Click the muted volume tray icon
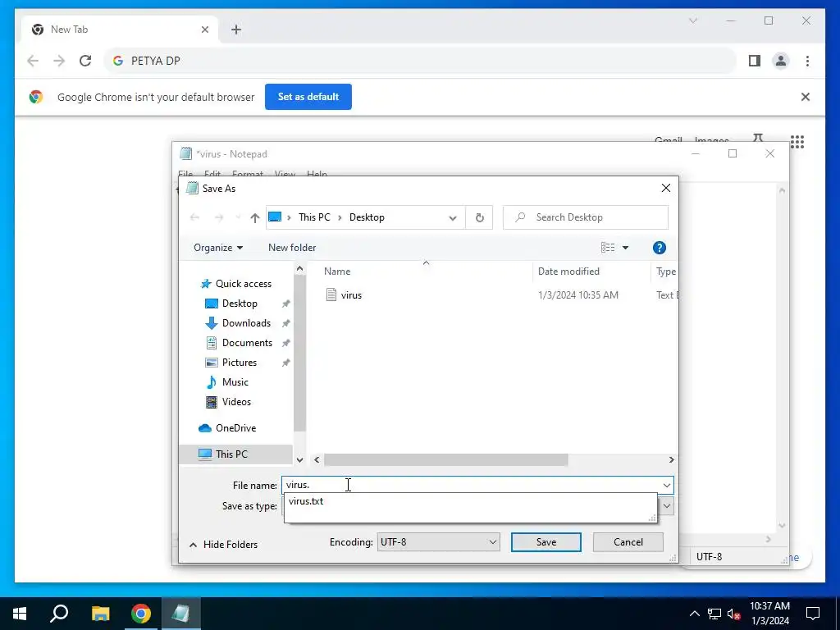The height and width of the screenshot is (630, 840). (733, 614)
